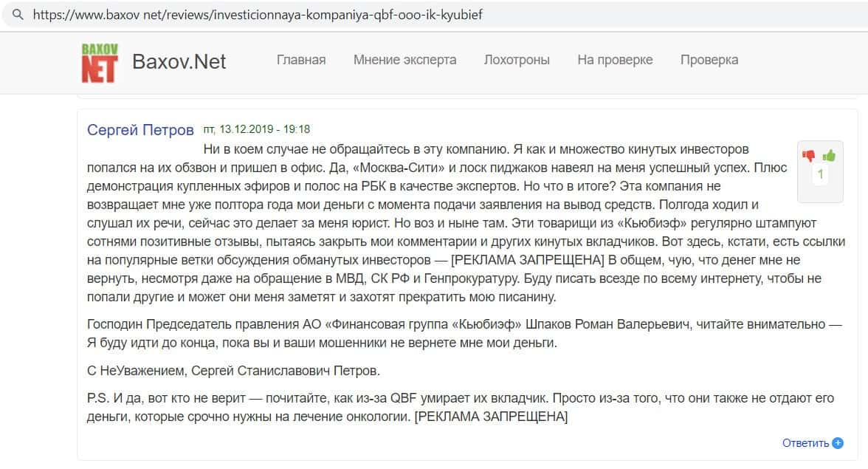The width and height of the screenshot is (868, 469).
Task: Click the paragraph addressing Шпаков Роман Валерьевич
Action: click(x=443, y=333)
